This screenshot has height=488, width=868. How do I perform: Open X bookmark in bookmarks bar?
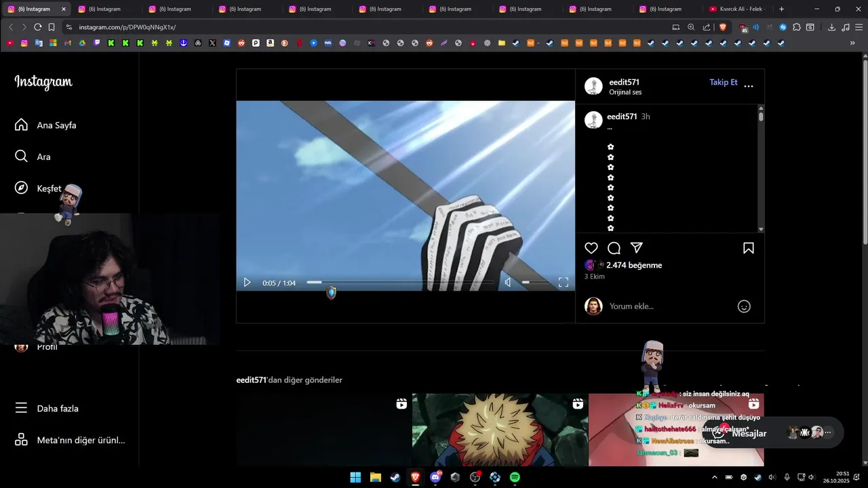tap(212, 43)
